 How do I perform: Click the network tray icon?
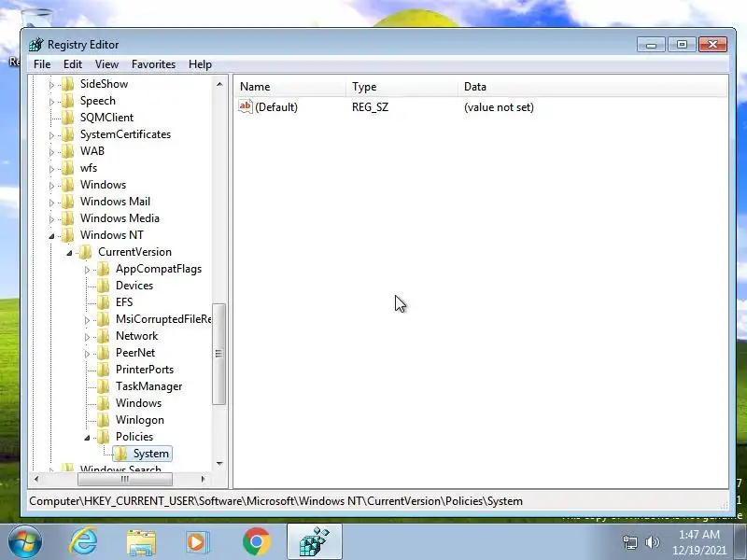coord(630,542)
